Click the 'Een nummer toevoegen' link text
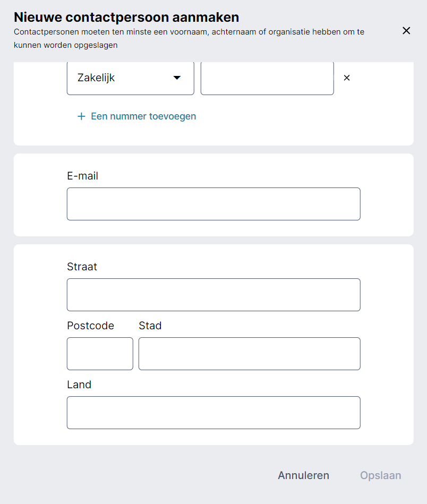Viewport: 427px width, 504px height. click(143, 116)
